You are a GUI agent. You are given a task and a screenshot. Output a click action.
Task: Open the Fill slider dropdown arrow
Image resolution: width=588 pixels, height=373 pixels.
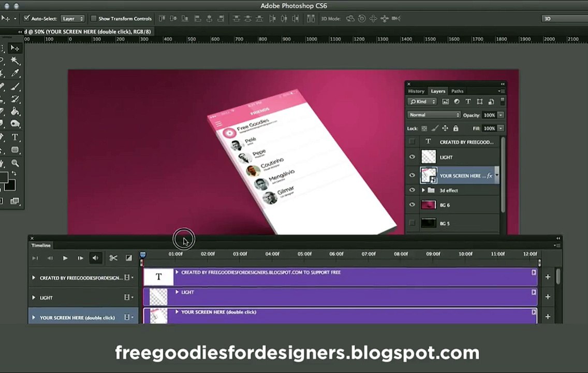(501, 128)
